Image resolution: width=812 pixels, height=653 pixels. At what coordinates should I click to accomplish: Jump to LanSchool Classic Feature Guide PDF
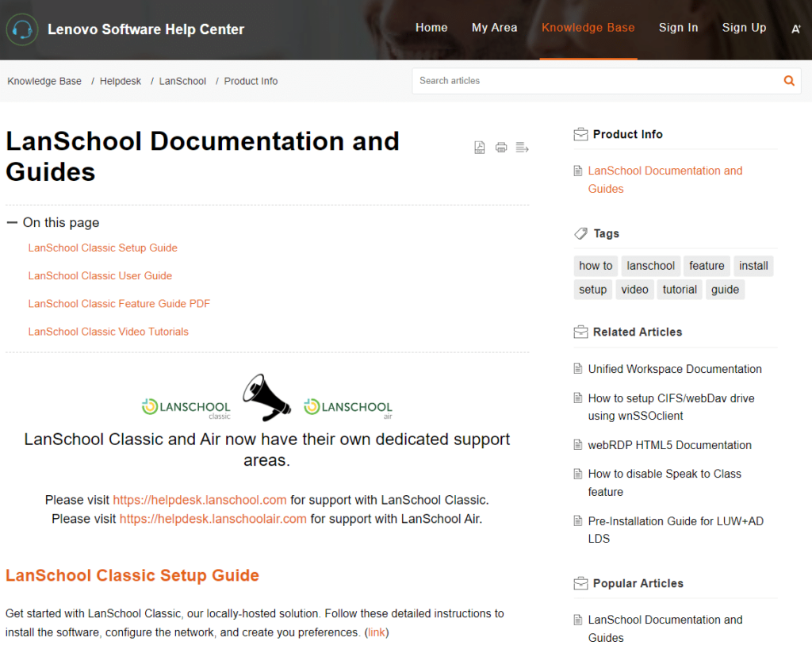click(x=119, y=304)
